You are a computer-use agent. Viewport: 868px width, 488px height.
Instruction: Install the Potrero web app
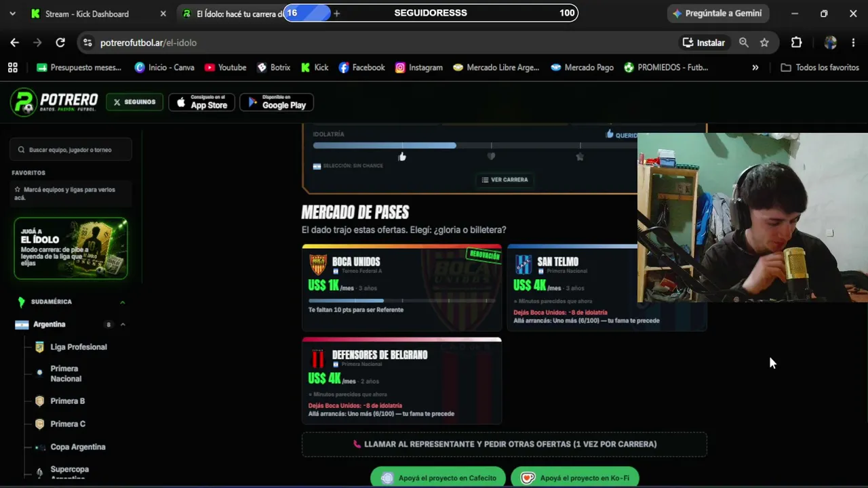[x=704, y=43]
